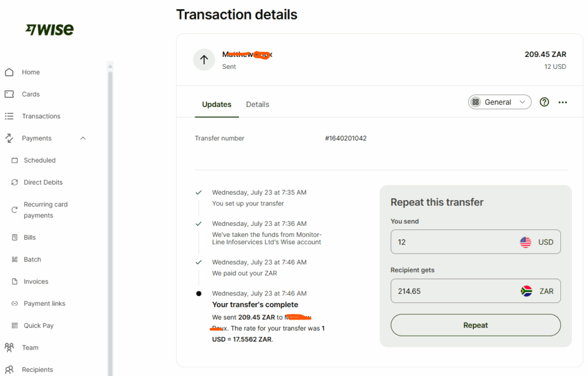588x376 pixels.
Task: Click the Wise logo
Action: click(49, 30)
